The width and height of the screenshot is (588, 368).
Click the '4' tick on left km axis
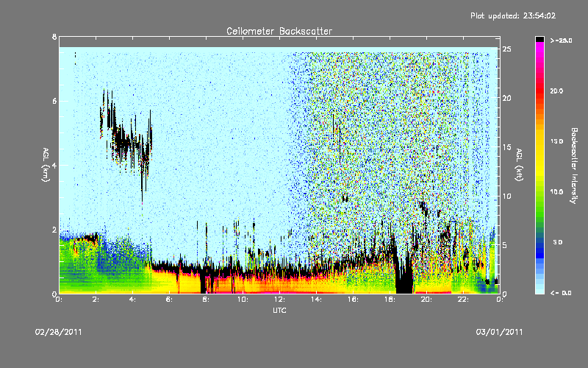pos(54,165)
